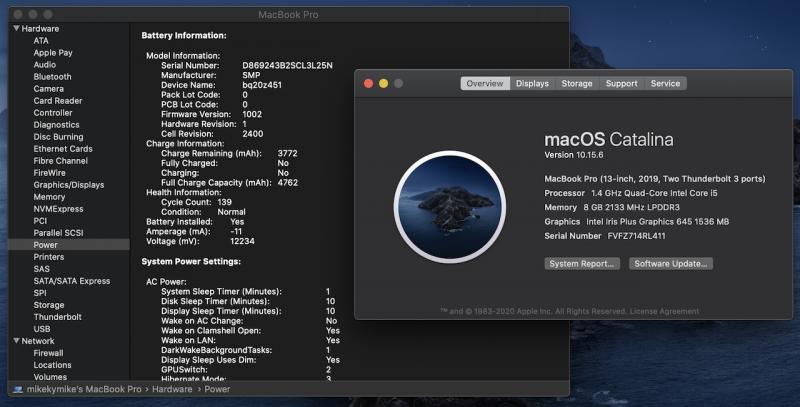
Task: Click the System Power Settings heading
Action: click(191, 262)
